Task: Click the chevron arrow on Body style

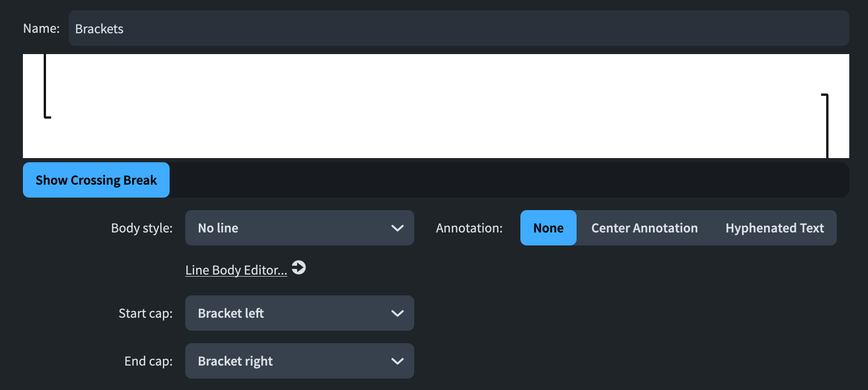Action: click(x=398, y=228)
